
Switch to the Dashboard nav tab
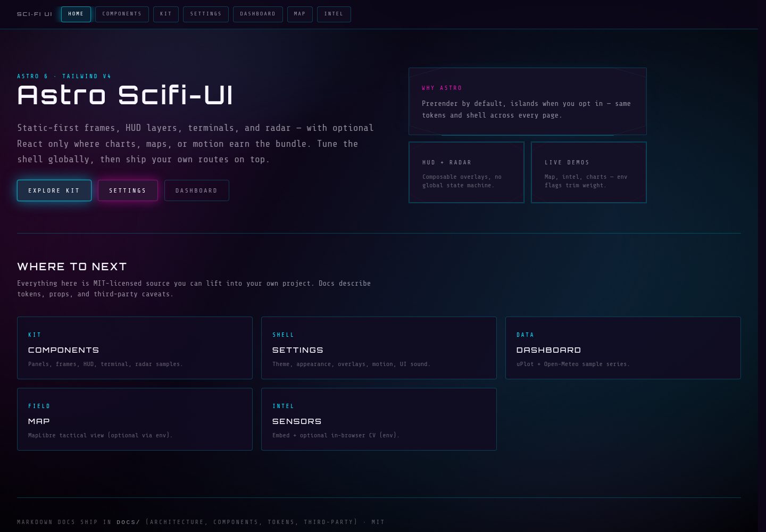click(258, 14)
